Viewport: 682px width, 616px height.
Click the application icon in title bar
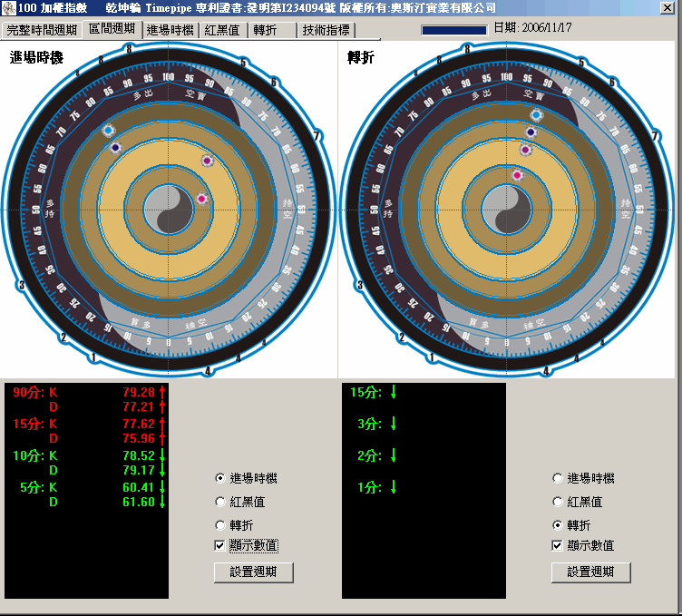8,7
